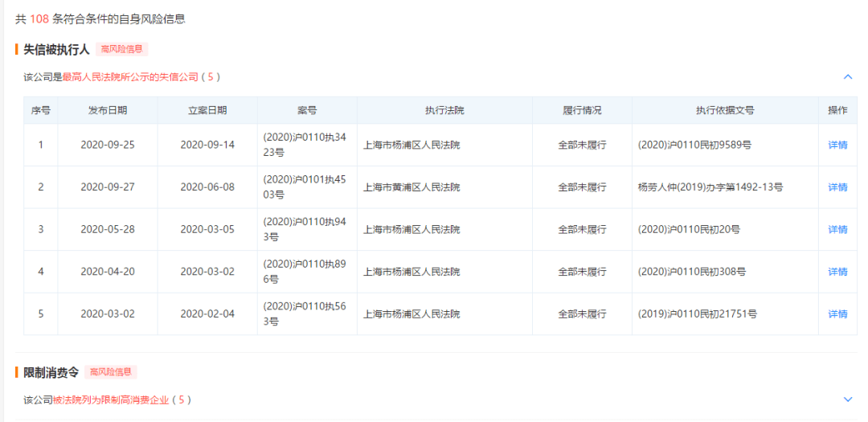Open 详情 for case (2020)沪0101执4503号

pos(837,187)
